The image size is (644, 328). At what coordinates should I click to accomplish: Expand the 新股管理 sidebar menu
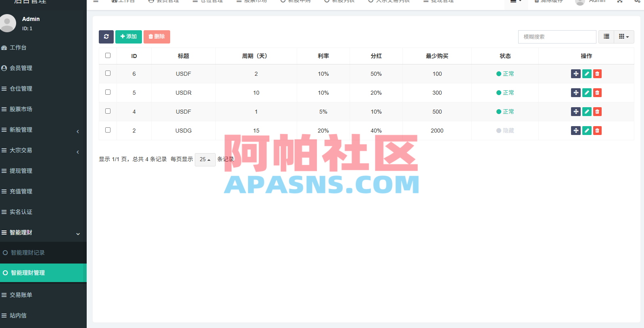[x=43, y=130]
